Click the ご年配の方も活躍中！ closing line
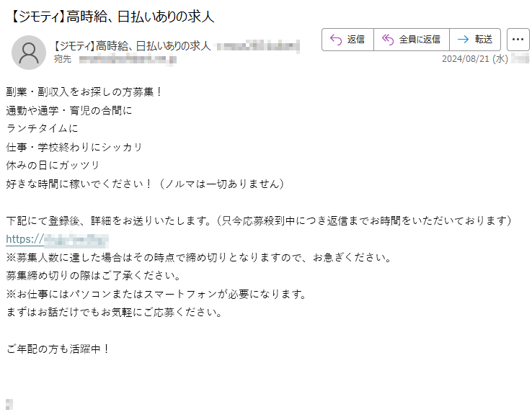The width and height of the screenshot is (532, 412). point(58,349)
